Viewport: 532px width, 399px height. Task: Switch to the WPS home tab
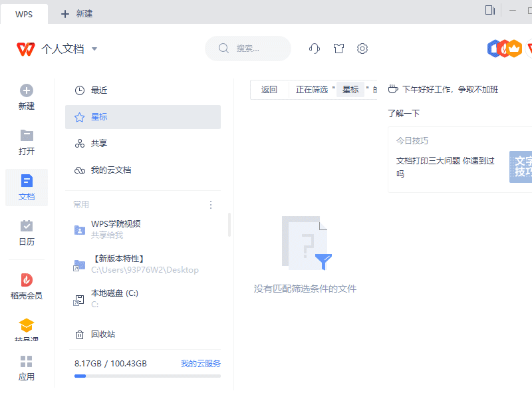(25, 13)
